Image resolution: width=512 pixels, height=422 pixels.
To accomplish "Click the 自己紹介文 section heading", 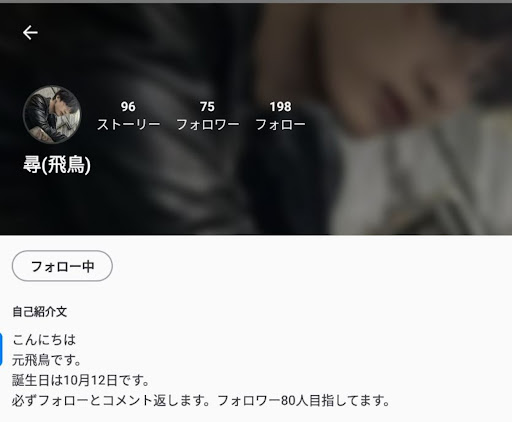I will 40,312.
